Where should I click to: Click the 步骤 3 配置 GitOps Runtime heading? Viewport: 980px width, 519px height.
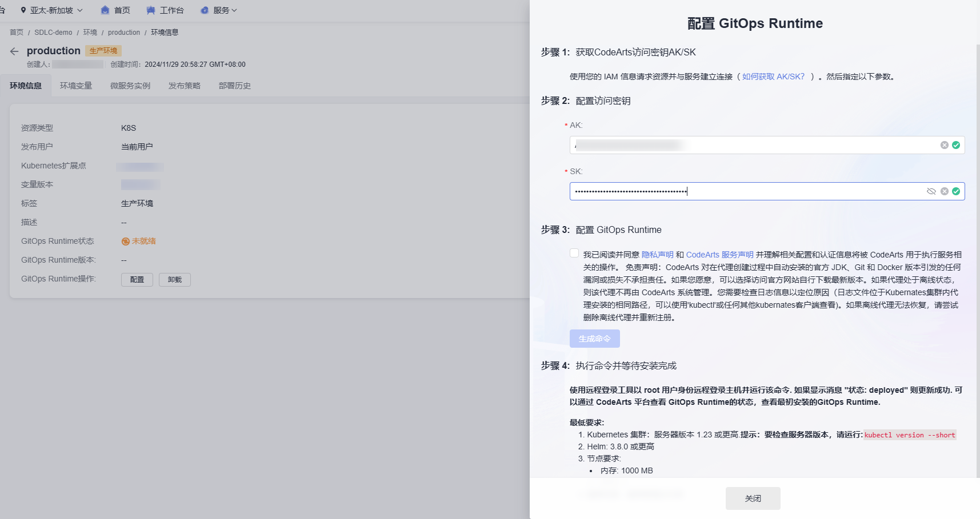tap(601, 230)
